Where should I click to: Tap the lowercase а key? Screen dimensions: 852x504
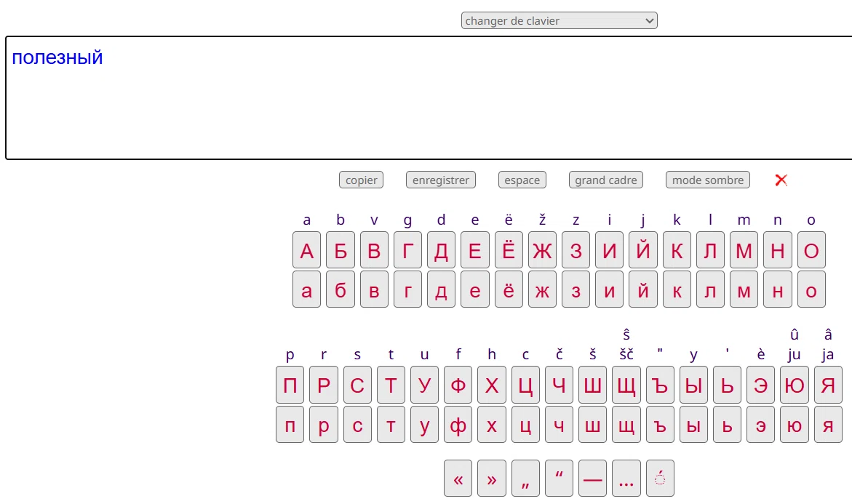point(306,289)
